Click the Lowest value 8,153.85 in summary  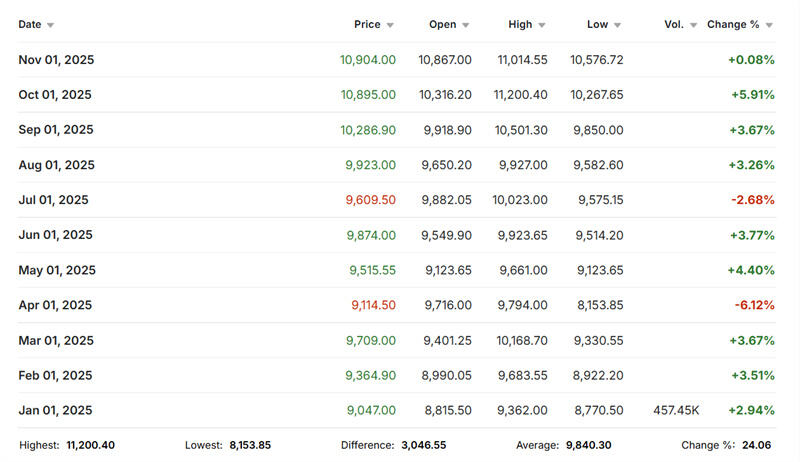(x=250, y=444)
